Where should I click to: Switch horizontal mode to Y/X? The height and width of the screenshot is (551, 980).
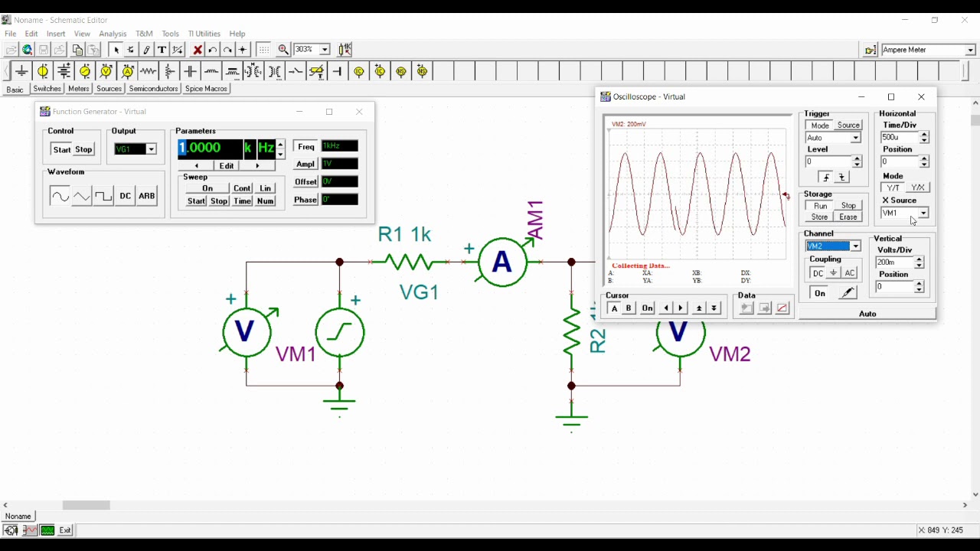pos(917,187)
